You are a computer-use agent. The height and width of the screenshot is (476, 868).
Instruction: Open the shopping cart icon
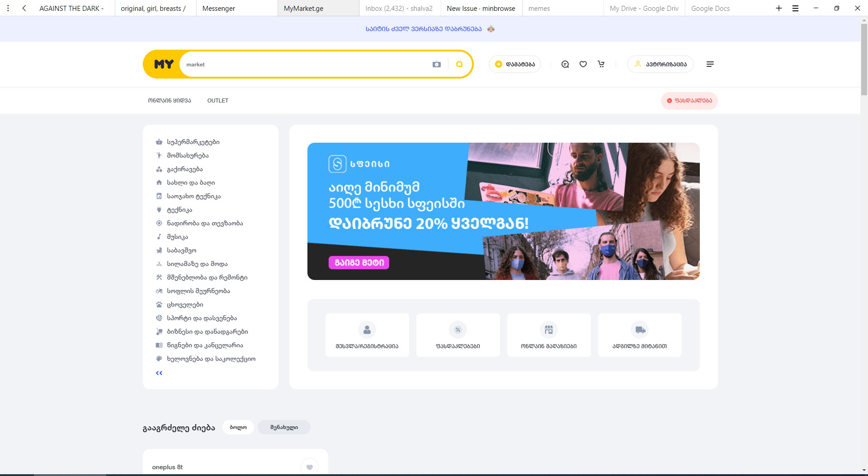[601, 64]
